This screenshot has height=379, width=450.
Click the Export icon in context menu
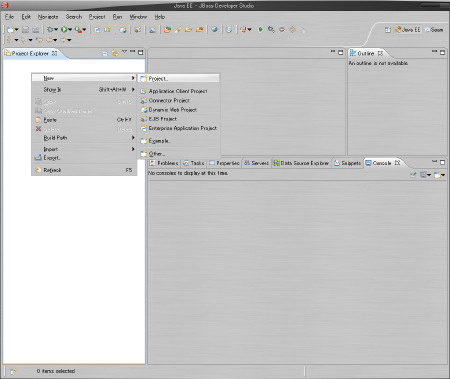coord(38,157)
